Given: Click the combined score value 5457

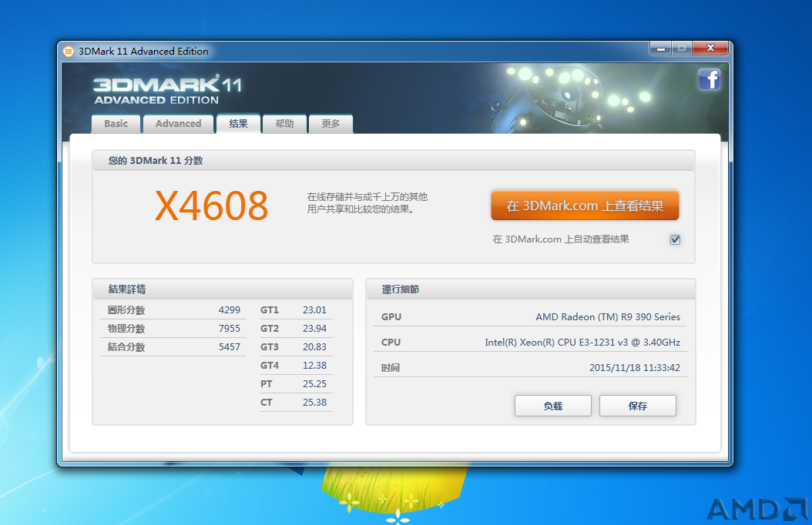Looking at the screenshot, I should click(x=229, y=346).
